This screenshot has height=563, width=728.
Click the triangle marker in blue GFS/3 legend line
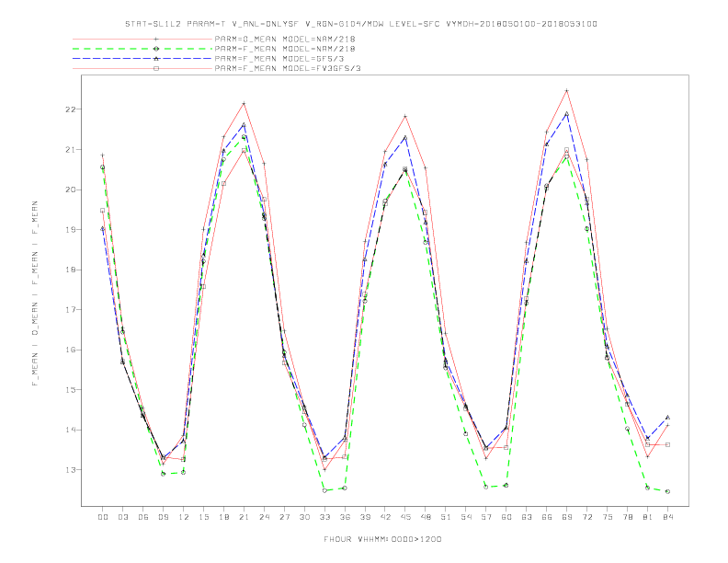tap(156, 59)
